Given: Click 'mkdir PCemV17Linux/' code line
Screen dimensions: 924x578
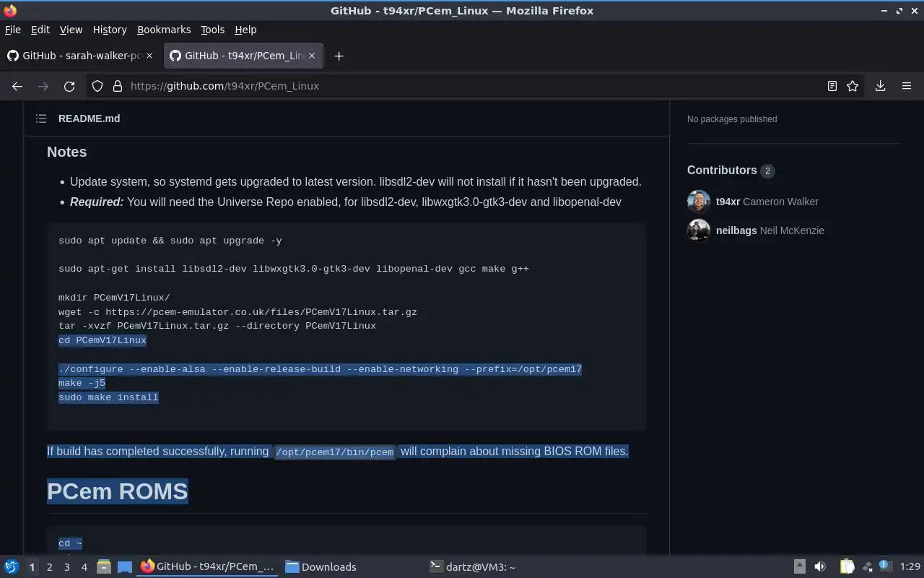Looking at the screenshot, I should pos(114,298).
